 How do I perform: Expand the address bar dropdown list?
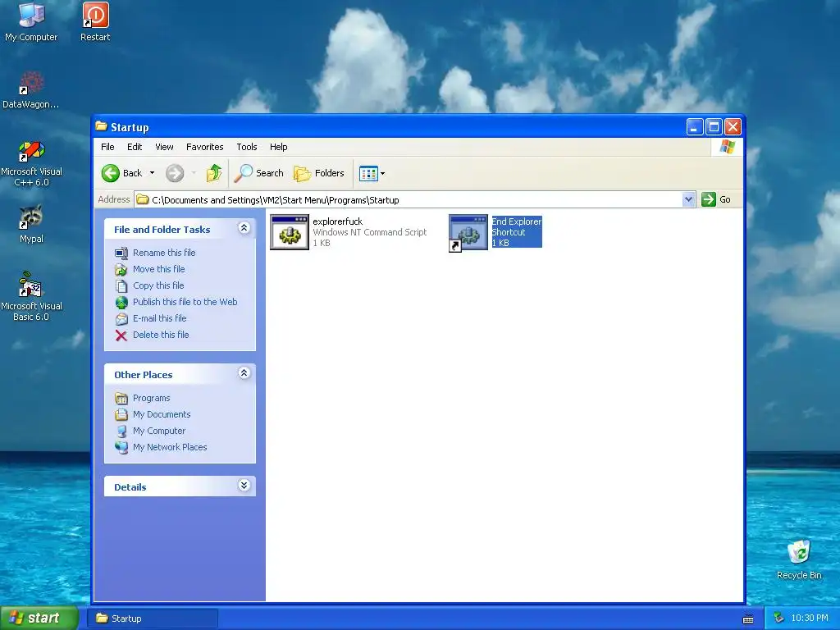[x=688, y=200]
